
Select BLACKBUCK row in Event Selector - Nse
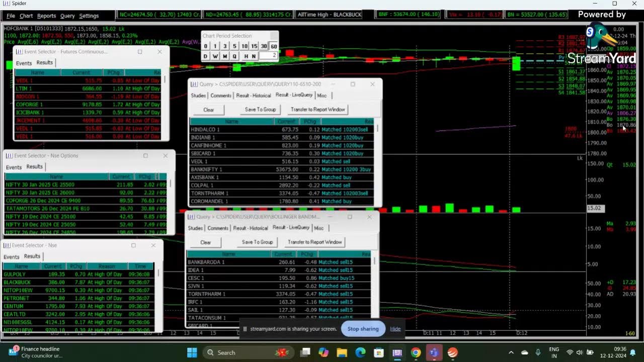[x=78, y=283]
